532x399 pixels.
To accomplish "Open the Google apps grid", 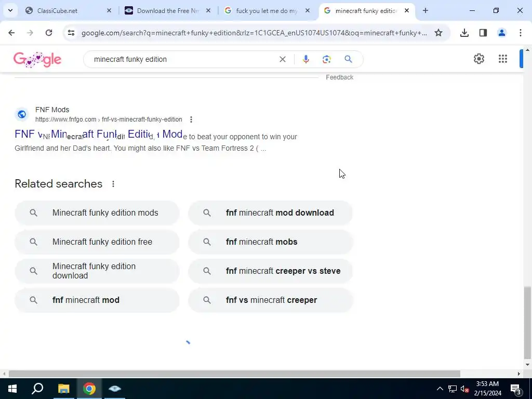I will point(503,59).
